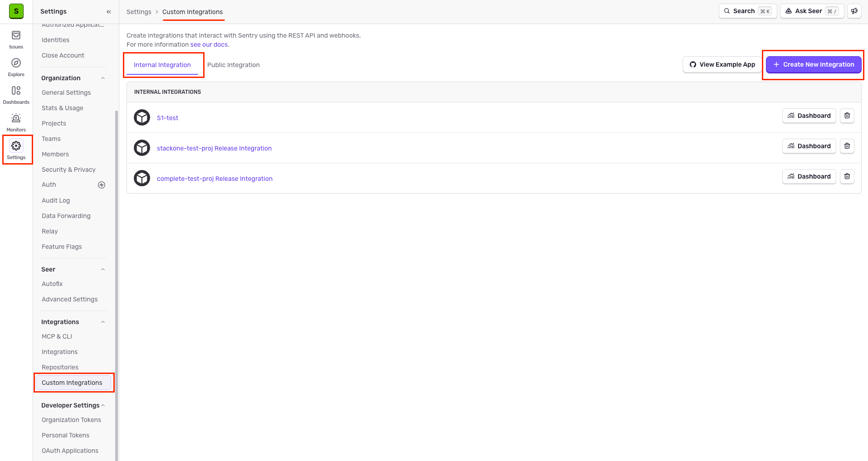868x461 pixels.
Task: Click the Ask Seer button
Action: tap(812, 11)
